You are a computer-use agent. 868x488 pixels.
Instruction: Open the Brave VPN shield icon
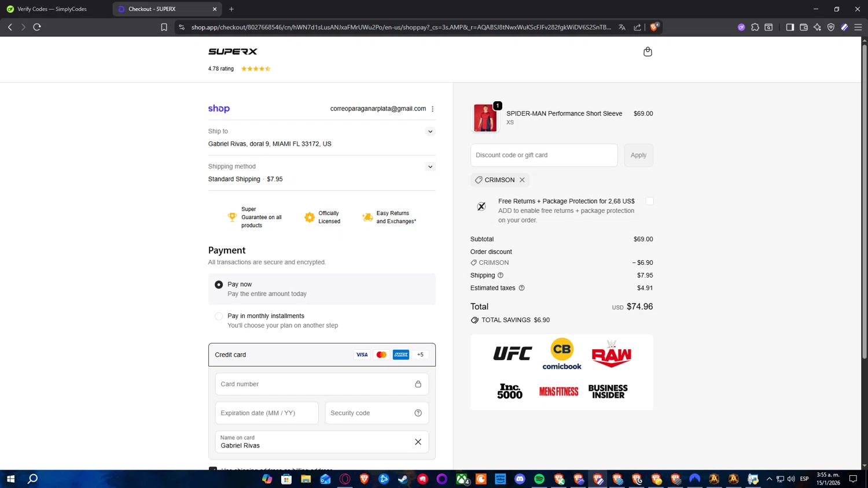[831, 27]
